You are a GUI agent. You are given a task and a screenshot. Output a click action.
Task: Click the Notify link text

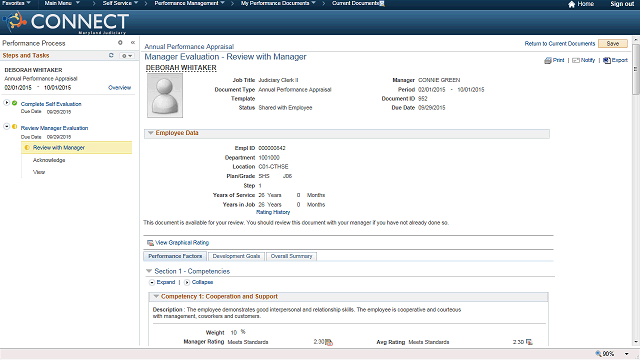click(x=588, y=60)
